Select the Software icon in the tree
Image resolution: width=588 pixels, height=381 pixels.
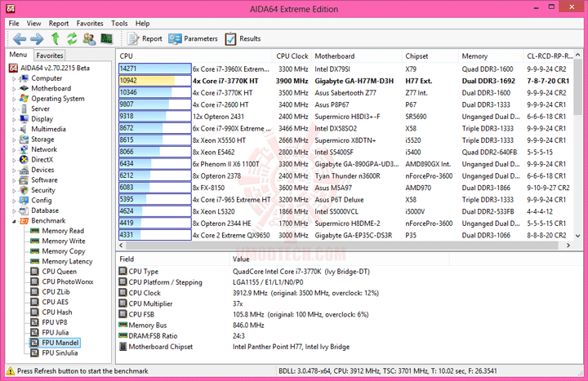coord(24,179)
